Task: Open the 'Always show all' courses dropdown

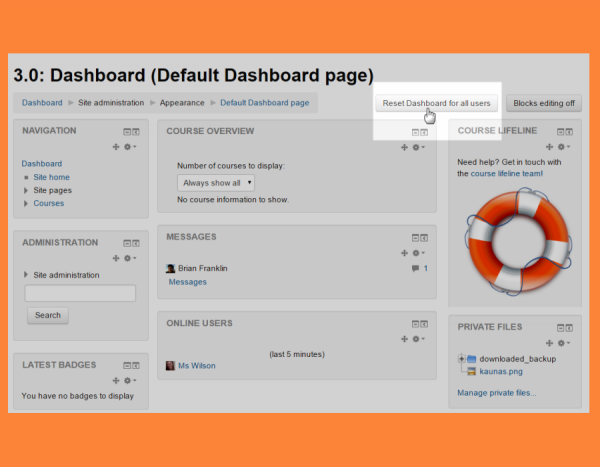Action: pyautogui.click(x=215, y=183)
